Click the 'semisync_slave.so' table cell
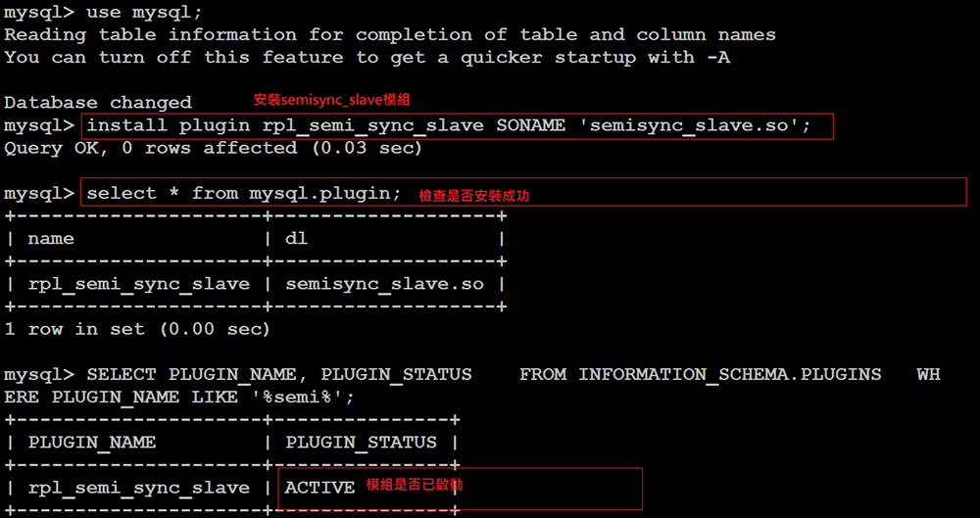The width and height of the screenshot is (980, 518). point(385,284)
